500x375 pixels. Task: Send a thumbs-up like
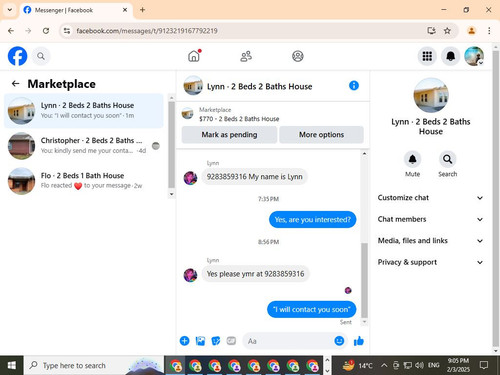click(x=359, y=341)
